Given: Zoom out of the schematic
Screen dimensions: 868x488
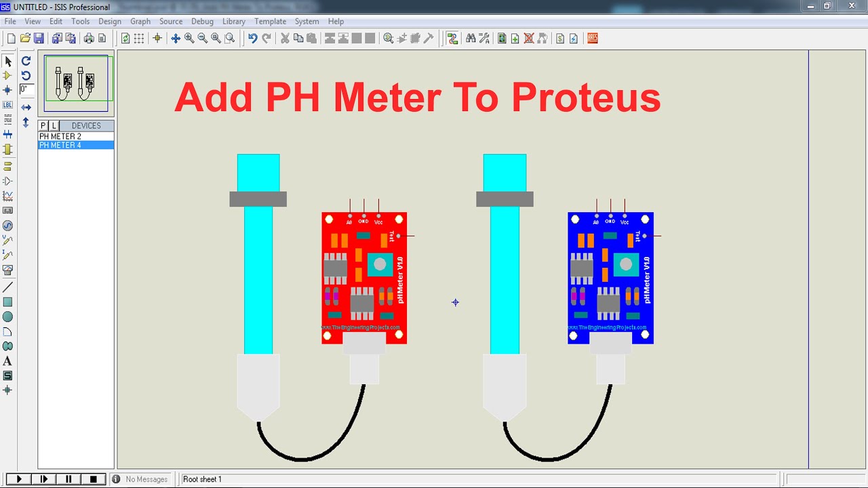Looking at the screenshot, I should (x=202, y=39).
